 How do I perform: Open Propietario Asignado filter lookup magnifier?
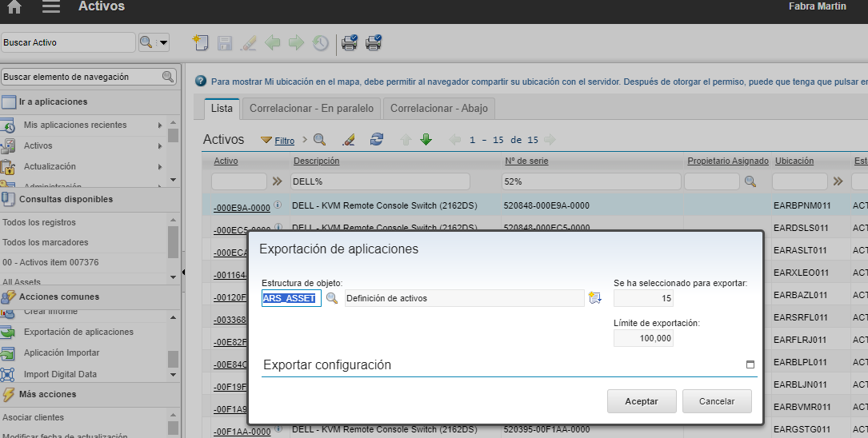coord(750,181)
